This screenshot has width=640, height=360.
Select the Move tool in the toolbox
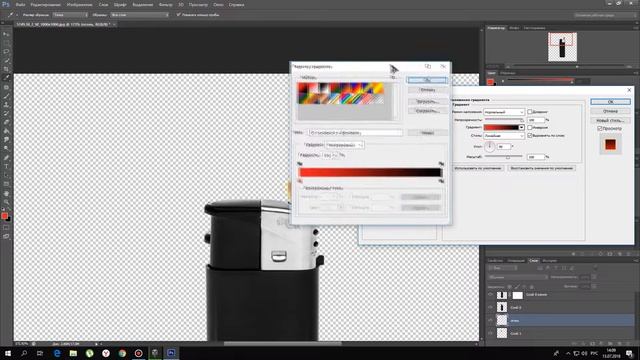coord(6,34)
